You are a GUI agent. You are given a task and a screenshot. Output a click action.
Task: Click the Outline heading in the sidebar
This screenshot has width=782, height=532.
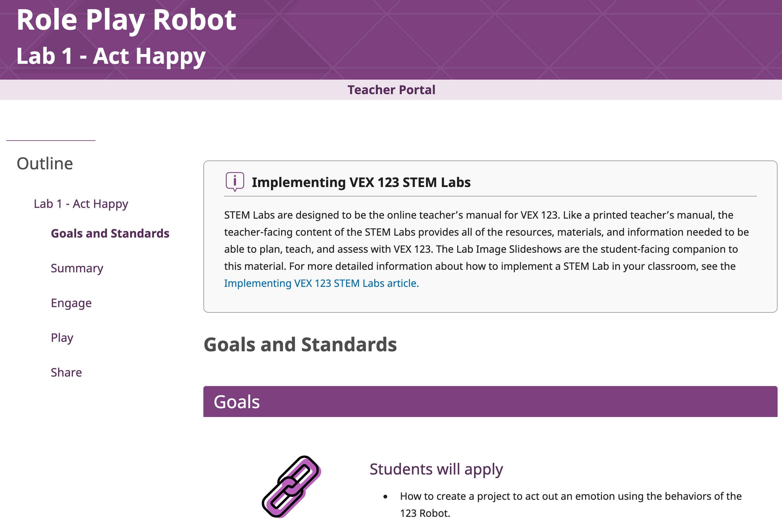45,163
